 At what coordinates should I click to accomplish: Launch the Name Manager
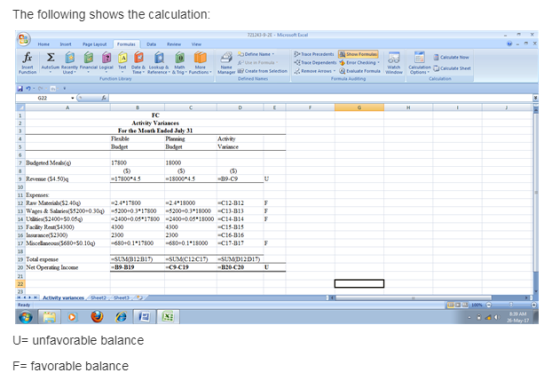point(226,62)
